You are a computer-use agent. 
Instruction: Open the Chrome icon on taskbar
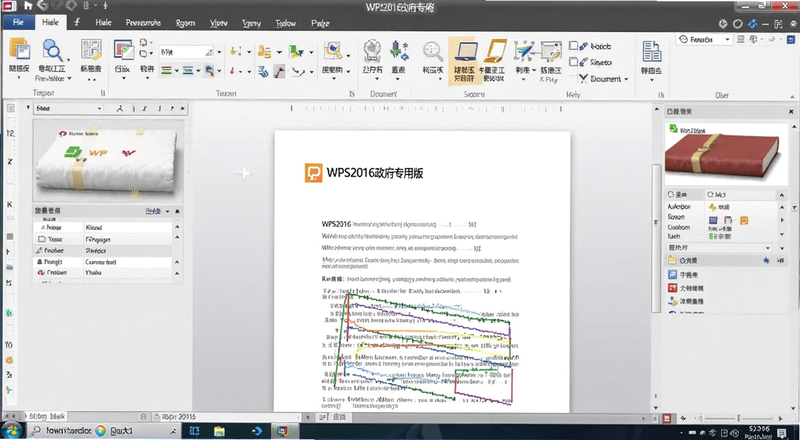(x=100, y=431)
